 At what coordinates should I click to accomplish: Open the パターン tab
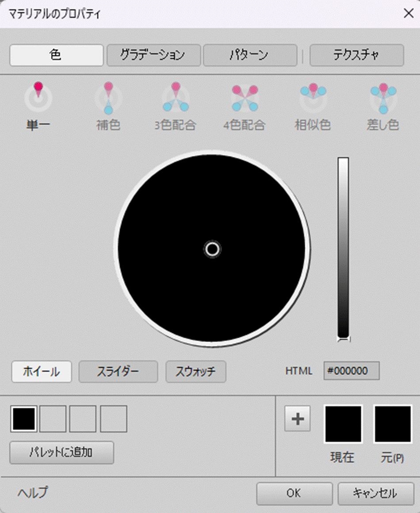click(250, 55)
